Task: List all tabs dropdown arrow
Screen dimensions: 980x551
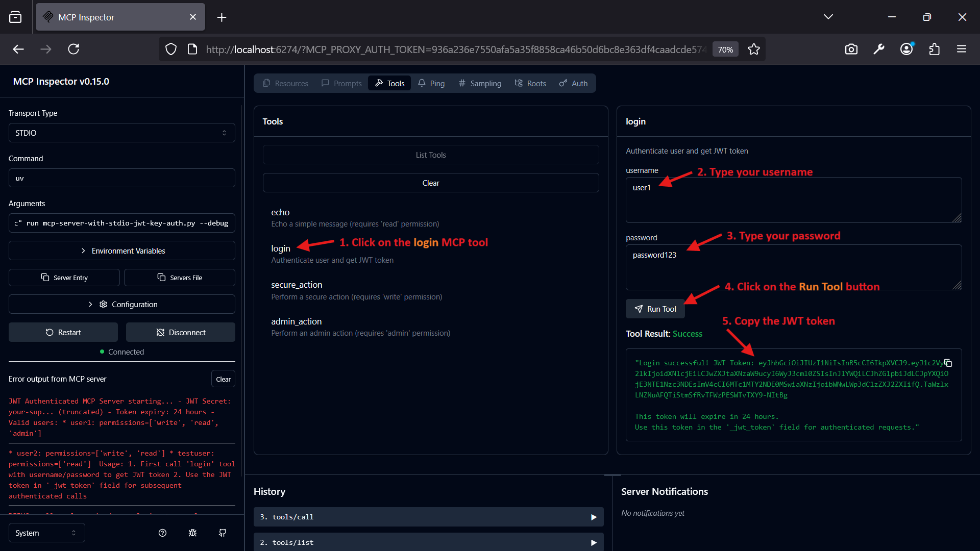Action: 828,17
